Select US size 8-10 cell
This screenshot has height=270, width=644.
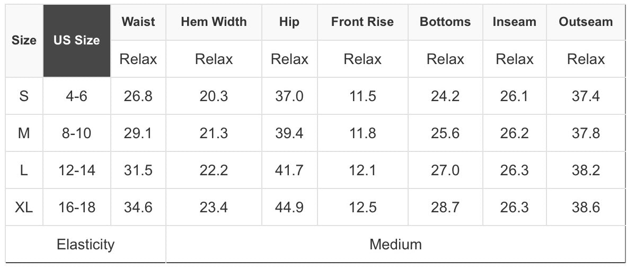click(77, 133)
